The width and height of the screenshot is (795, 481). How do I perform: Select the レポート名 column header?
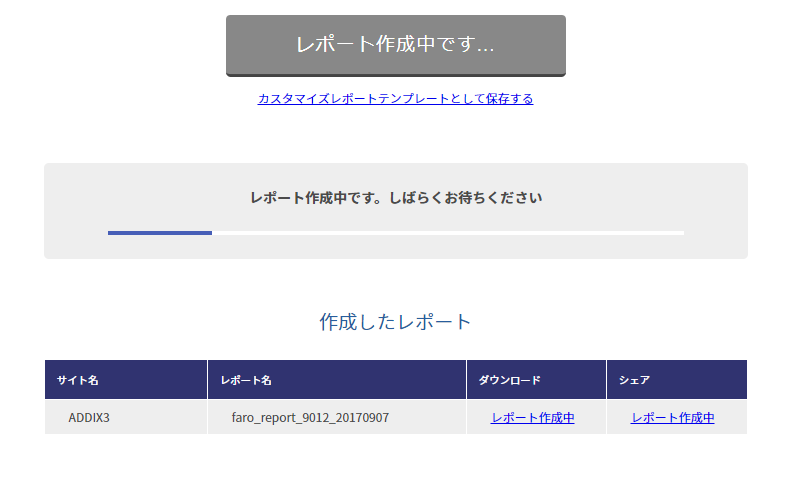click(x=337, y=380)
